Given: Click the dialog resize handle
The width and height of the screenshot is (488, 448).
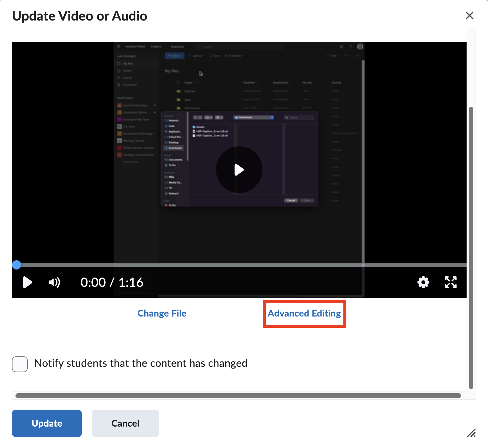Looking at the screenshot, I should pyautogui.click(x=471, y=433).
